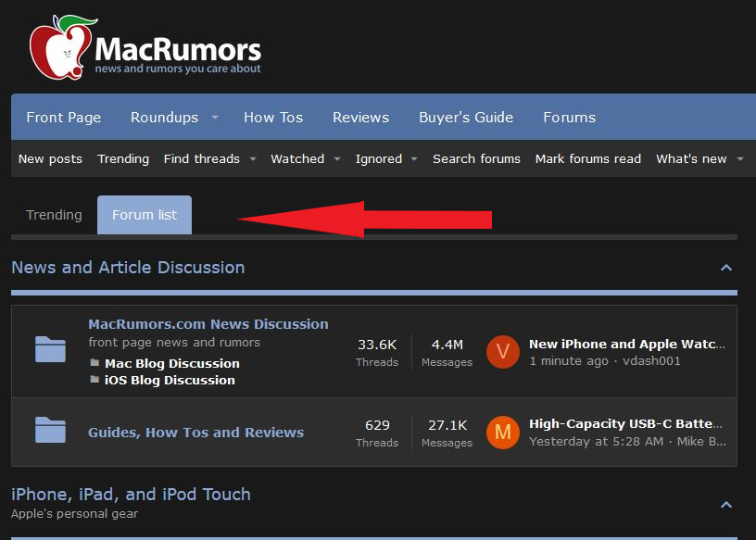The height and width of the screenshot is (540, 756).
Task: Open the Ignored dropdown arrow
Action: (x=414, y=158)
